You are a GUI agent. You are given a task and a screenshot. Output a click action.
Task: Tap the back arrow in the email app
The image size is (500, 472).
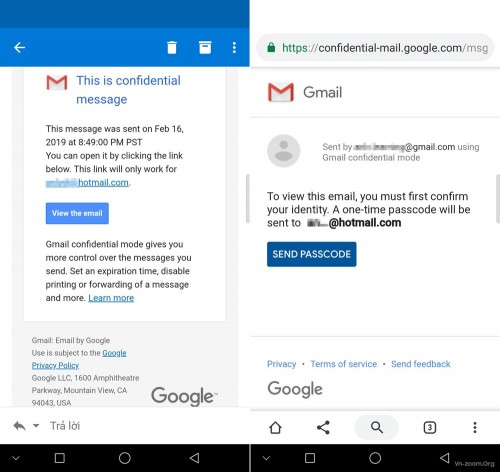[x=19, y=48]
